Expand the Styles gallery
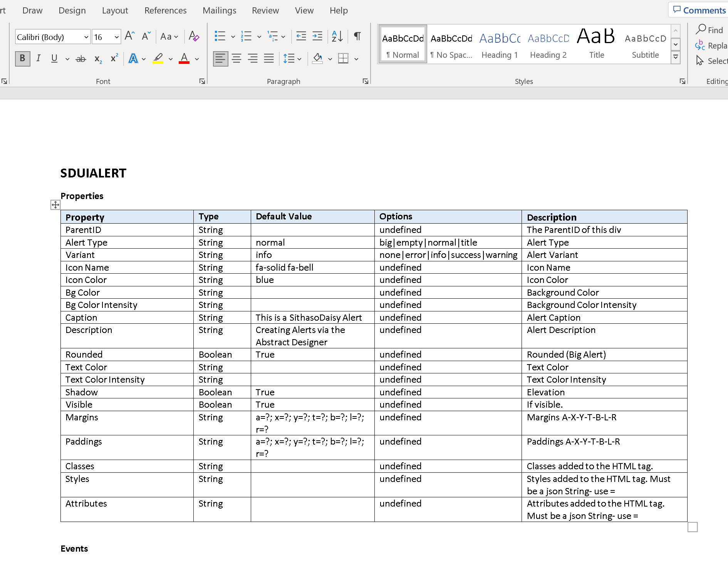This screenshot has width=728, height=562. (x=676, y=57)
